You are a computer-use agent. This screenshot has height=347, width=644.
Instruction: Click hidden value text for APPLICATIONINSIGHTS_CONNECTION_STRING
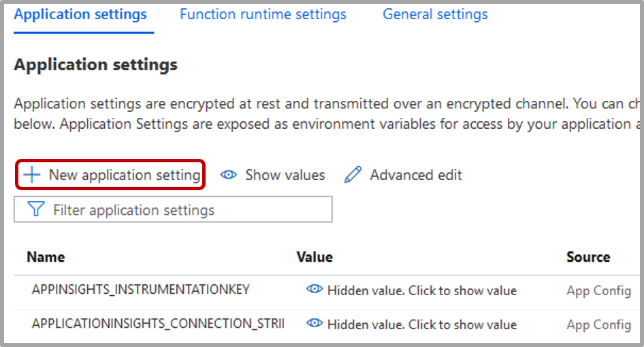click(421, 325)
